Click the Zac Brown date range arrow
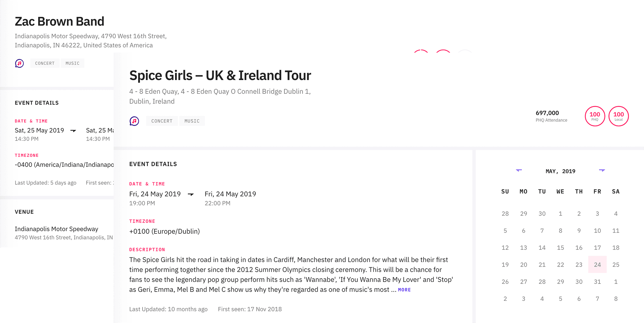This screenshot has height=323, width=644. click(x=73, y=131)
